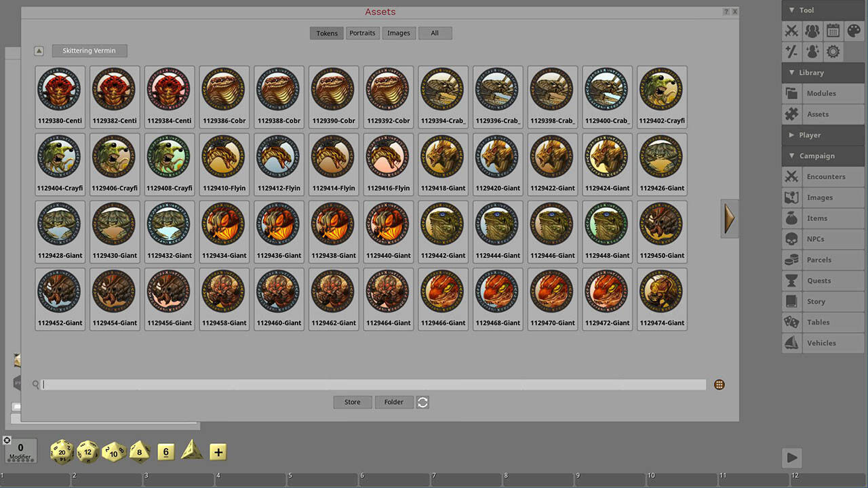Click the right arrow to show more assets

click(x=729, y=218)
